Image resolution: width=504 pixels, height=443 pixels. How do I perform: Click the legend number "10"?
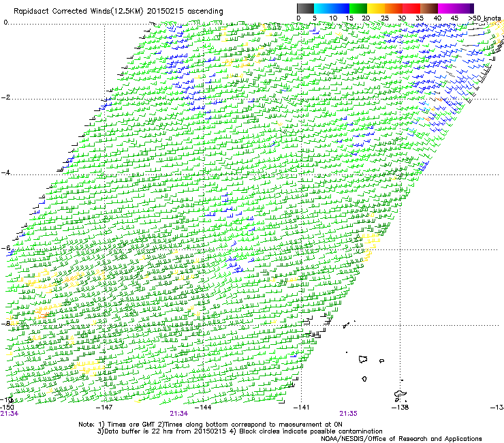333,18
